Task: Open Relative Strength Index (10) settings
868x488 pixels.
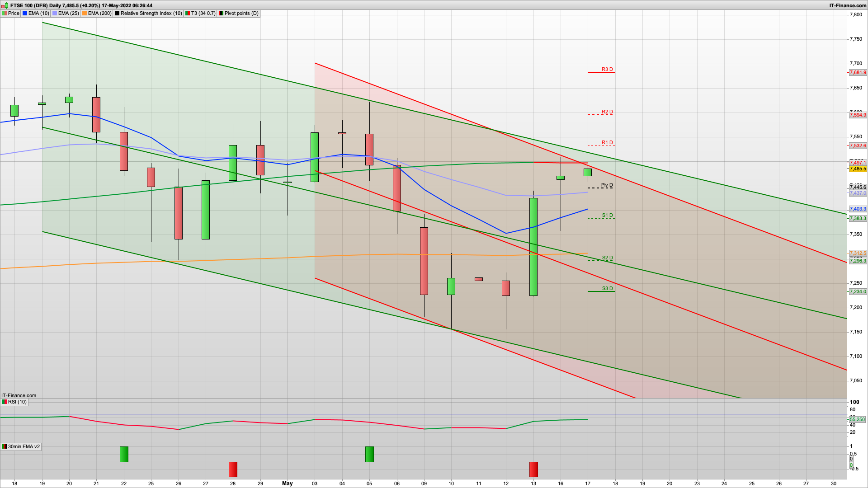Action: click(151, 13)
